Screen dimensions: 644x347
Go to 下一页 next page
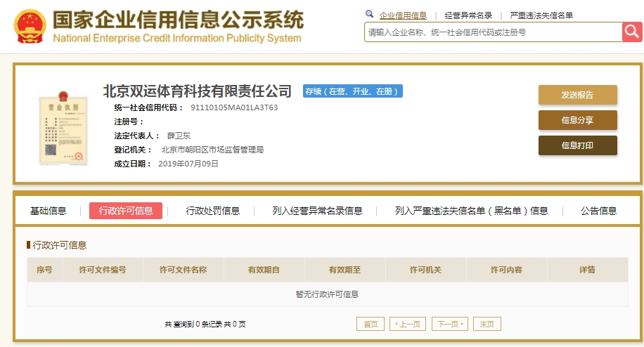[x=450, y=324]
